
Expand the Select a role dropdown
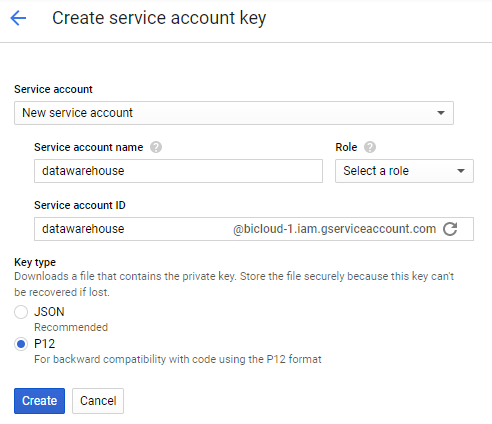click(404, 171)
